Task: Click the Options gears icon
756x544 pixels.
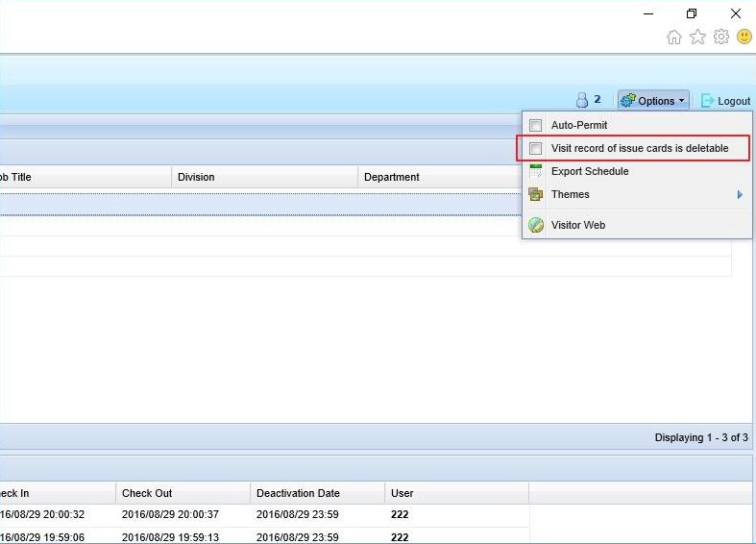Action: [x=627, y=100]
